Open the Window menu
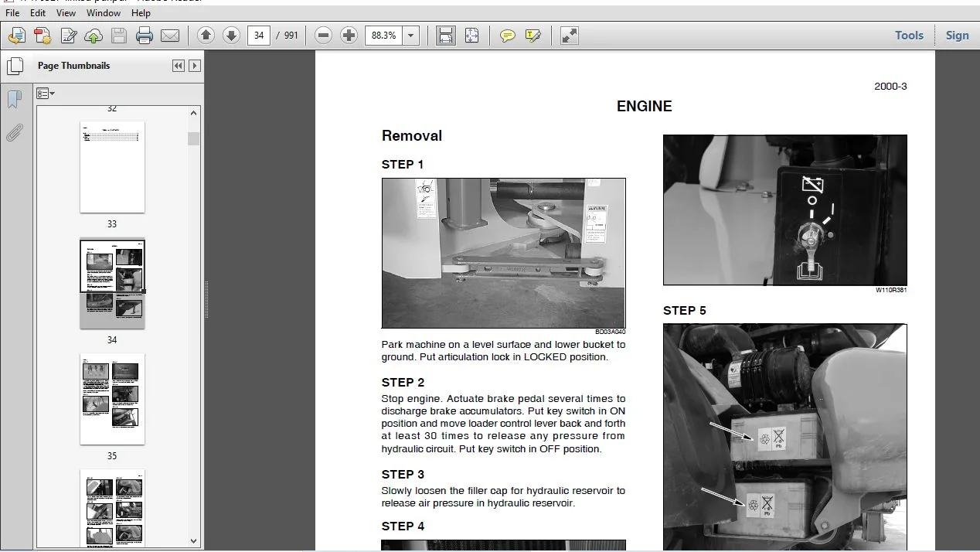Viewport: 980px width, 552px height. click(104, 12)
